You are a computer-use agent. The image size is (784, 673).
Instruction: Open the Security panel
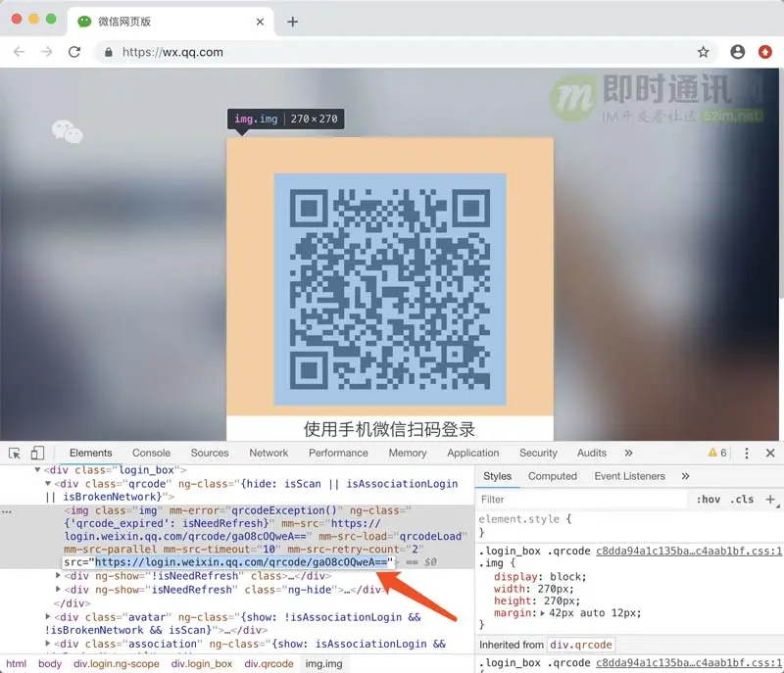tap(538, 453)
